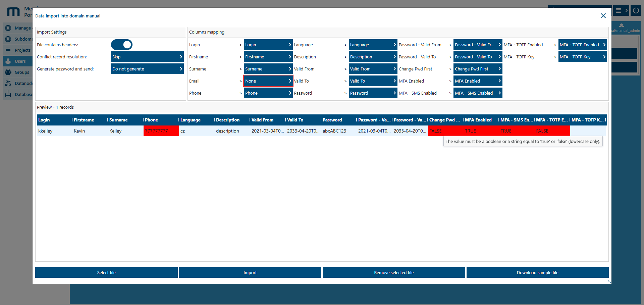Toggle the File contains headers switch
Image resolution: width=644 pixels, height=305 pixels.
[x=122, y=45]
